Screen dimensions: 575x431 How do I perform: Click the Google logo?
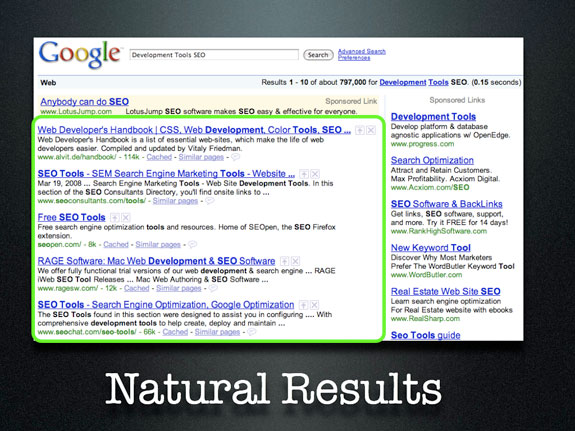80,55
